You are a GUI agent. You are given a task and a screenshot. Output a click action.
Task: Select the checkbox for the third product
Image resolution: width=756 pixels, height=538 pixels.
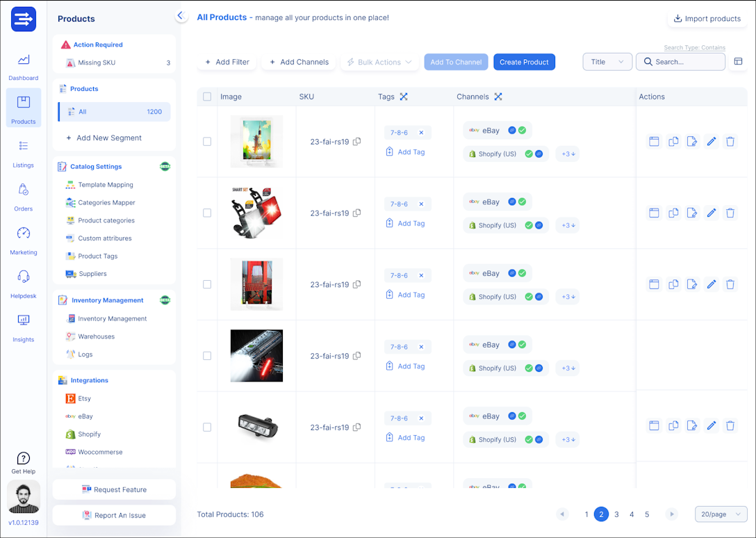pos(207,284)
